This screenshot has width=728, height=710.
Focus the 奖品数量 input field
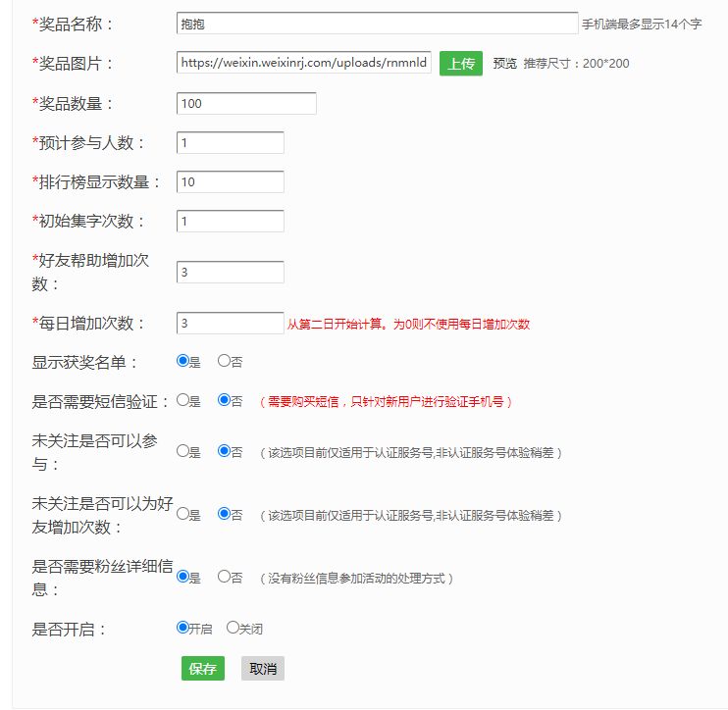click(x=246, y=103)
